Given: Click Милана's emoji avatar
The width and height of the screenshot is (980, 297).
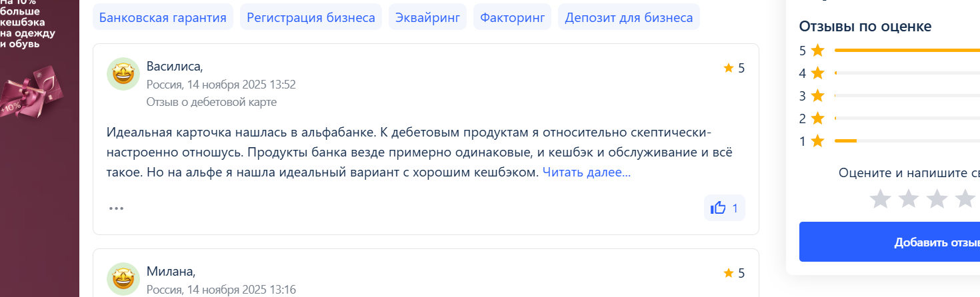Looking at the screenshot, I should [123, 279].
